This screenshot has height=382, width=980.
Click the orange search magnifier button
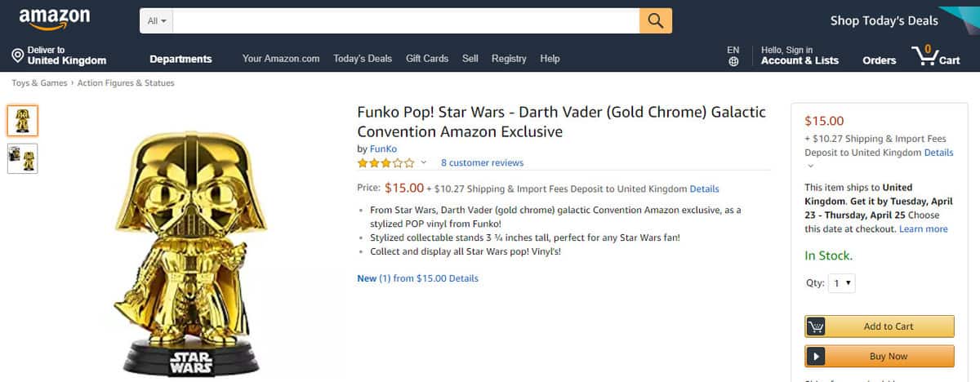pyautogui.click(x=655, y=20)
